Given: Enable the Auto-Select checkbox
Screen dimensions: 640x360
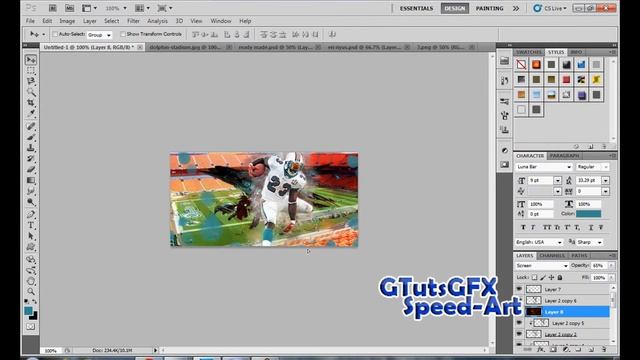Looking at the screenshot, I should (55, 34).
